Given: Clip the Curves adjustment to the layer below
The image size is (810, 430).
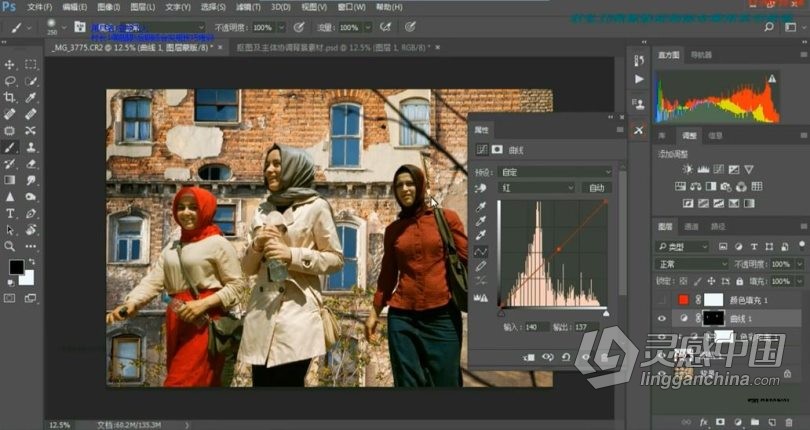Looking at the screenshot, I should (x=528, y=357).
